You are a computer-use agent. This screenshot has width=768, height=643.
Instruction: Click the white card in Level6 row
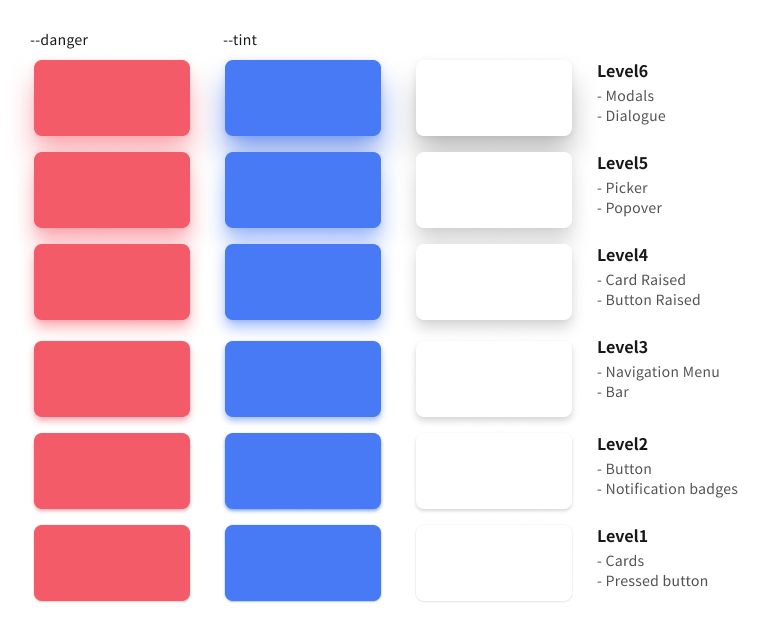(494, 98)
